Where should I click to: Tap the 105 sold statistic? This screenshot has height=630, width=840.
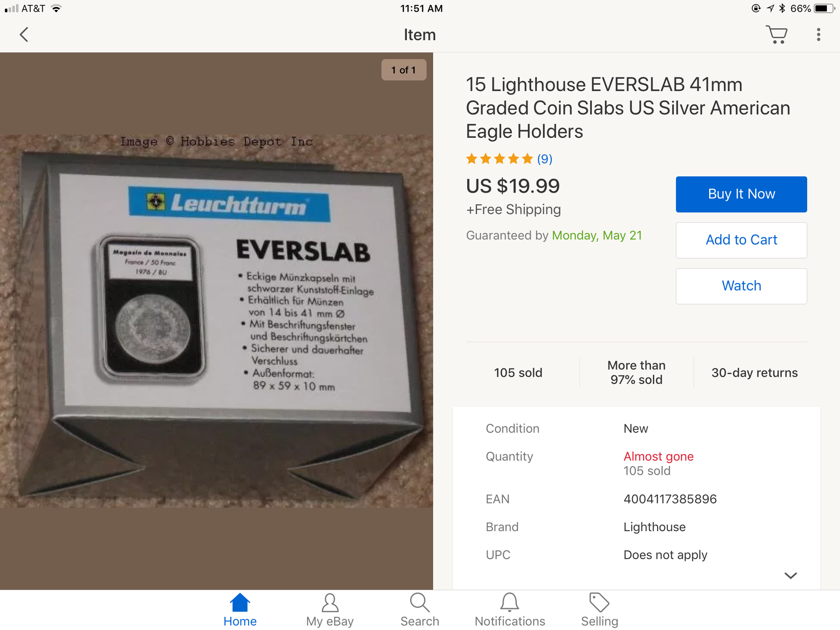tap(518, 373)
